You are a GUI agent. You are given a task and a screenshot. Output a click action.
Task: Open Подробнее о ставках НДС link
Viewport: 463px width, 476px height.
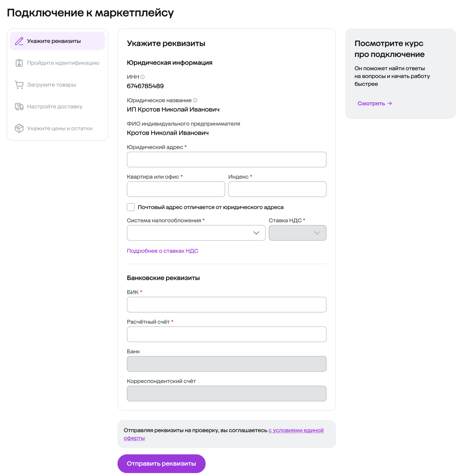pyautogui.click(x=162, y=251)
